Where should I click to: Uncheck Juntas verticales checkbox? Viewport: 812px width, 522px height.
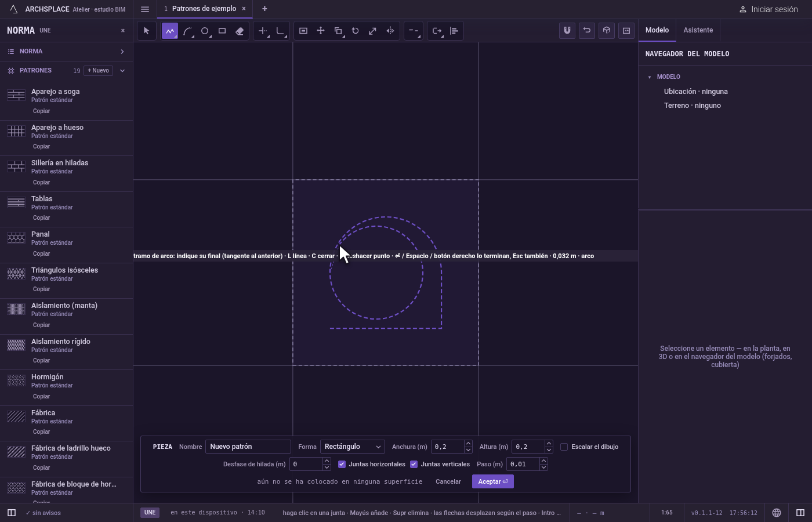point(414,464)
